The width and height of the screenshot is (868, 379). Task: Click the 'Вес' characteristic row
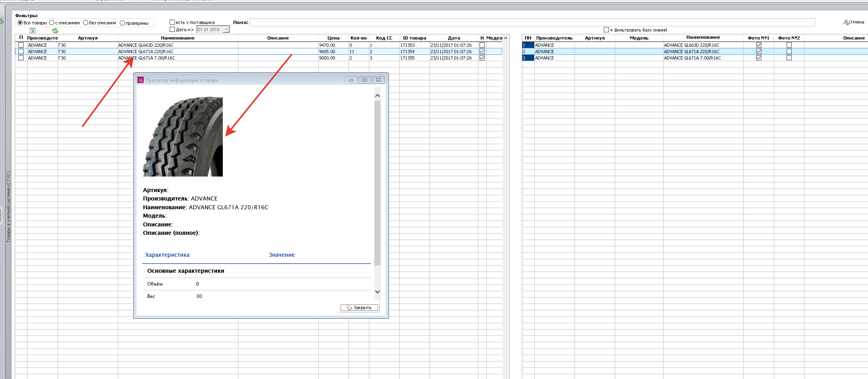[256, 296]
